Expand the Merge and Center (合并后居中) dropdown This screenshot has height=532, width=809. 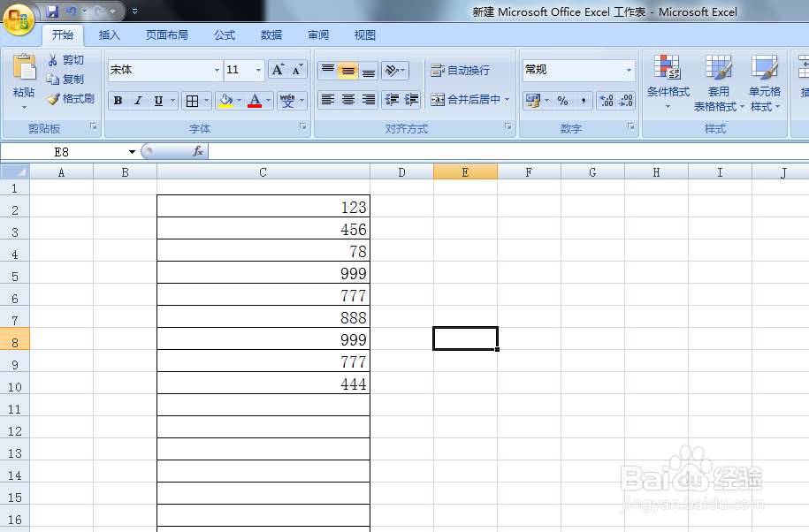[506, 99]
